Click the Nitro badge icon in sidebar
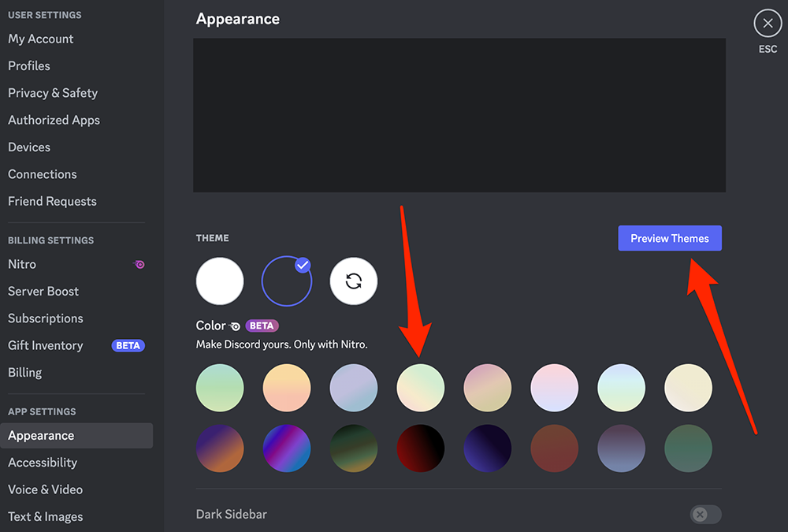Screen dimensions: 788x532 click(139, 265)
